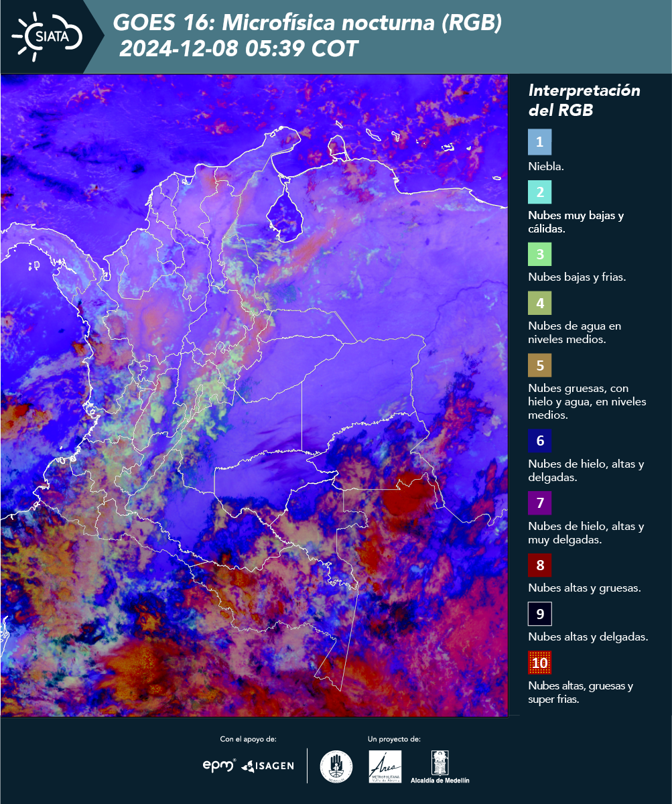Image resolution: width=672 pixels, height=804 pixels.
Task: Click the label "Nubes muy bajas y cálidas."
Action: (576, 222)
